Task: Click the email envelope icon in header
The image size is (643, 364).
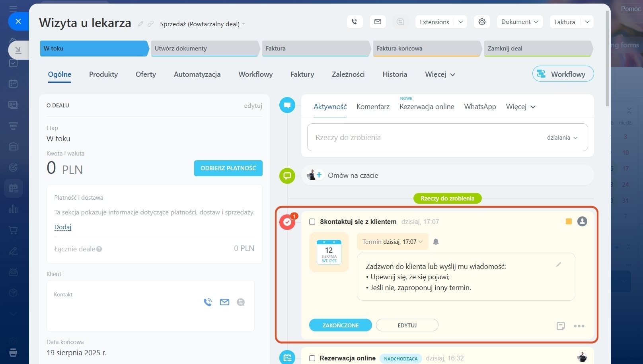Action: click(378, 22)
